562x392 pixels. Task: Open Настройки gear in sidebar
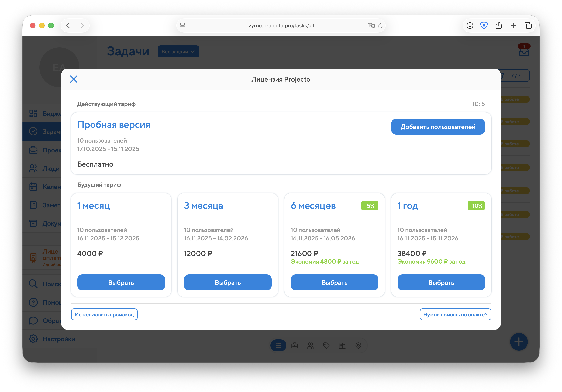point(33,339)
